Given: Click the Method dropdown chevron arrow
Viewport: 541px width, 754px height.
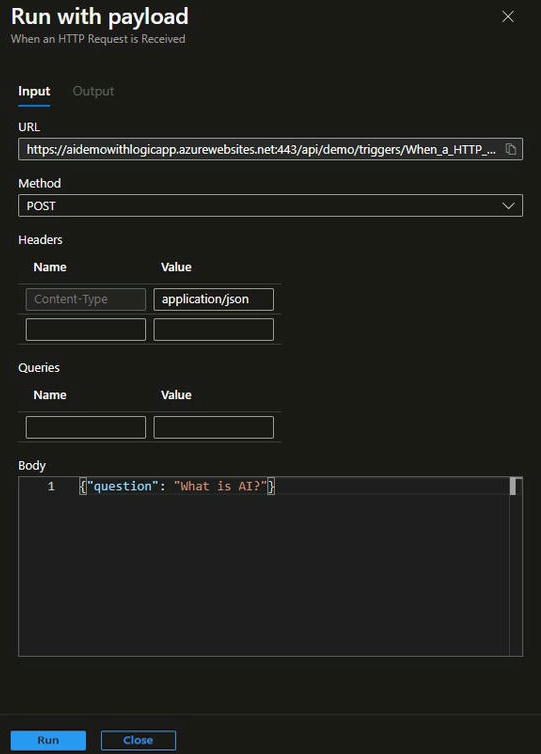Looking at the screenshot, I should (508, 206).
